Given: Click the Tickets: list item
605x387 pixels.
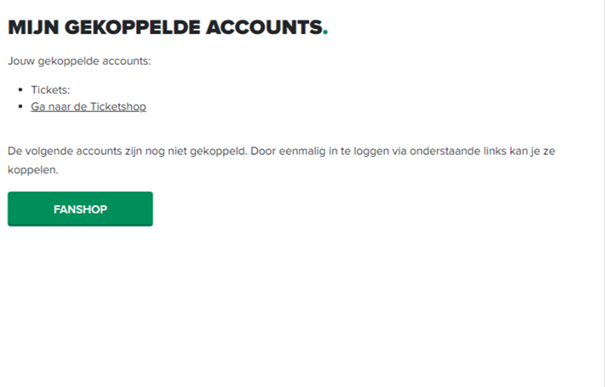Looking at the screenshot, I should coord(51,90).
